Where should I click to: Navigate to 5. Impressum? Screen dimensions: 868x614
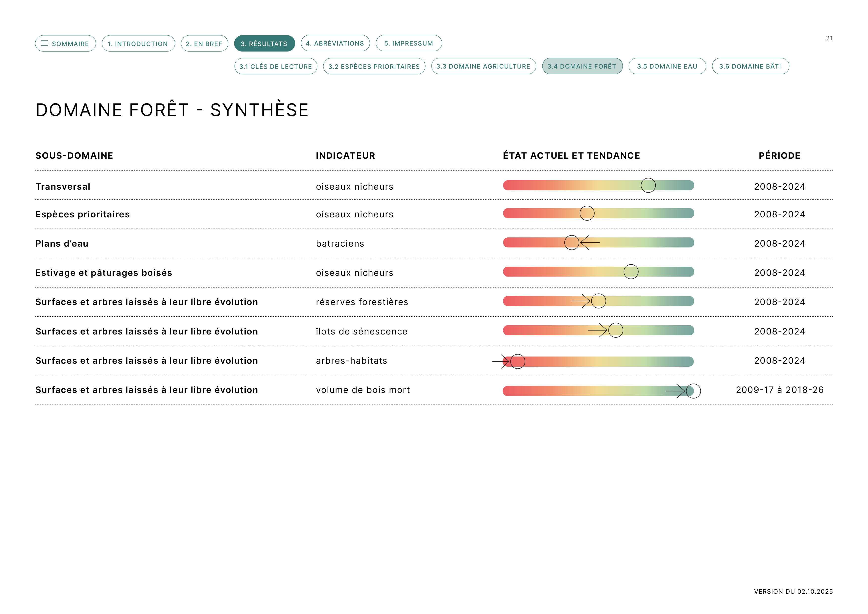click(408, 43)
